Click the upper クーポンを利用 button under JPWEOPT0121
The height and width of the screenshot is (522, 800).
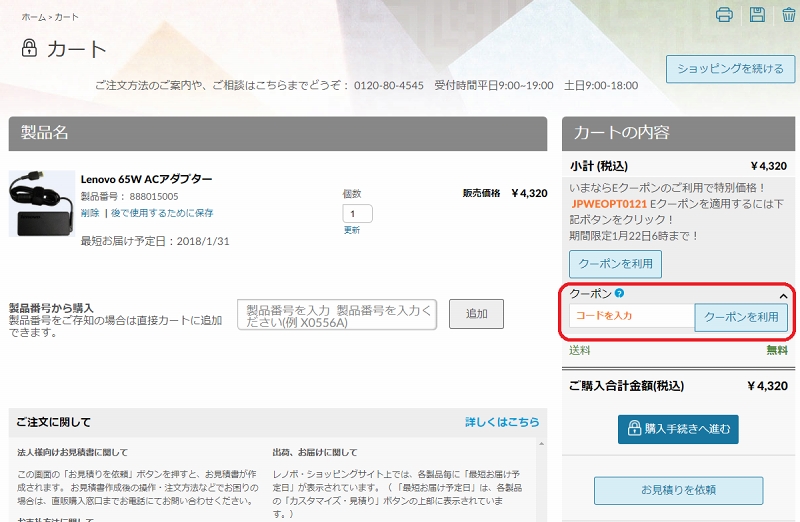tap(615, 264)
